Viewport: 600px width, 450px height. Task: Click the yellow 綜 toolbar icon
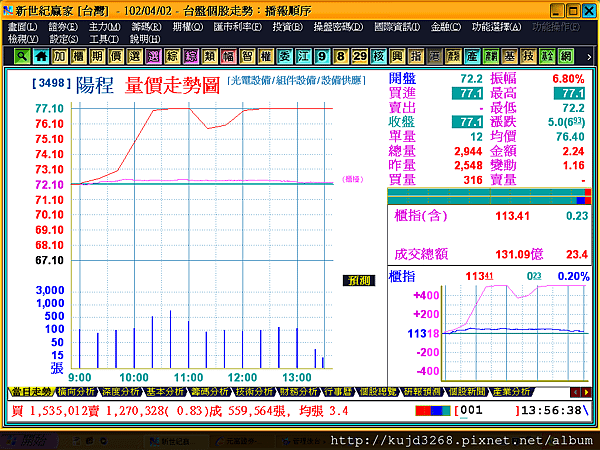coord(172,57)
